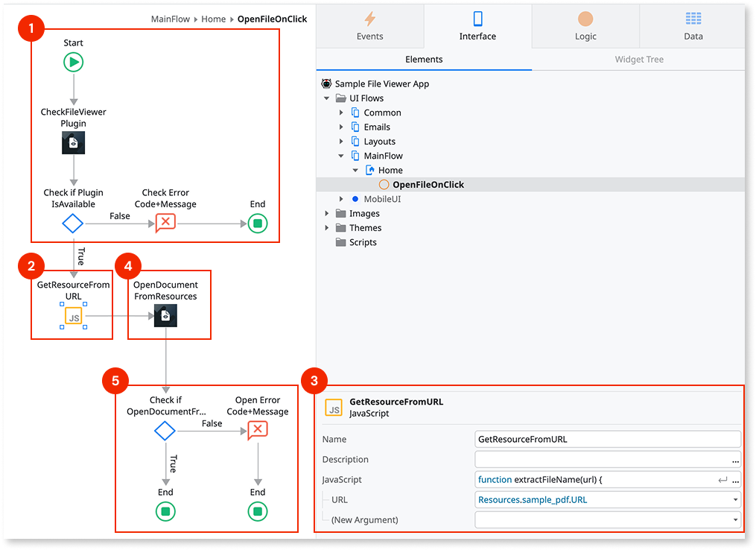Select the GetResourceFromURL JavaScript node

pyautogui.click(x=72, y=315)
